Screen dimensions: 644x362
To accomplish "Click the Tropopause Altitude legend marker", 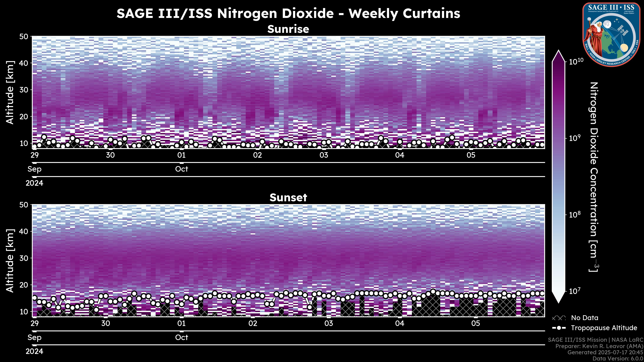I will click(x=559, y=328).
